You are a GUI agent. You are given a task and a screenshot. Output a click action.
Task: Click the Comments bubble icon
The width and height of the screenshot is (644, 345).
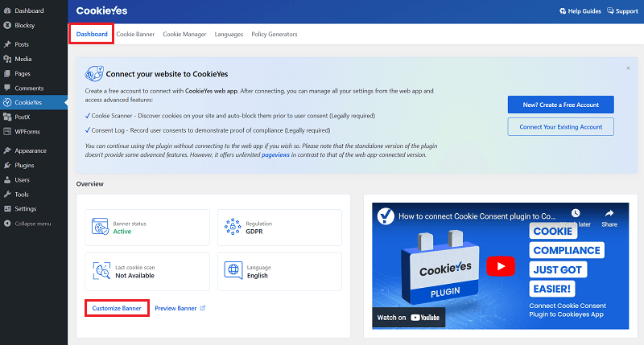point(7,88)
